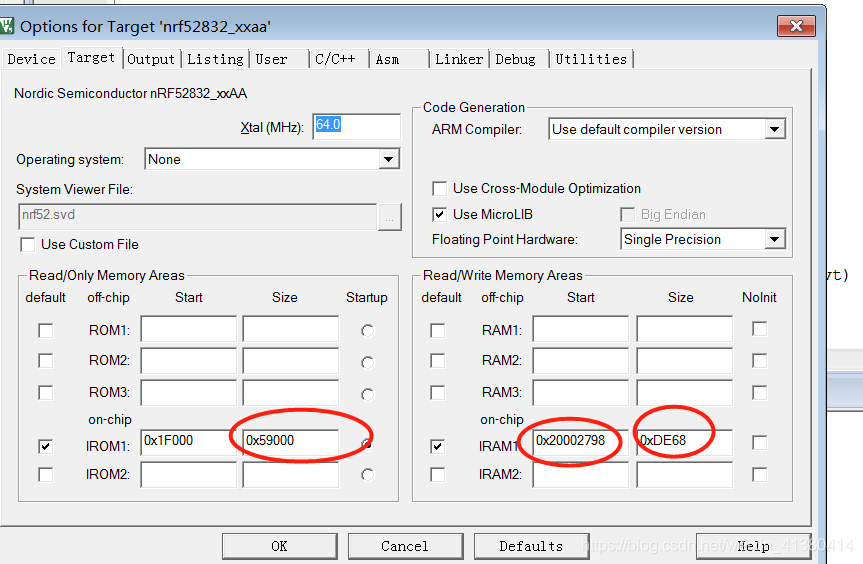Uncheck Use MicroLIB
This screenshot has height=564, width=863.
pos(439,215)
